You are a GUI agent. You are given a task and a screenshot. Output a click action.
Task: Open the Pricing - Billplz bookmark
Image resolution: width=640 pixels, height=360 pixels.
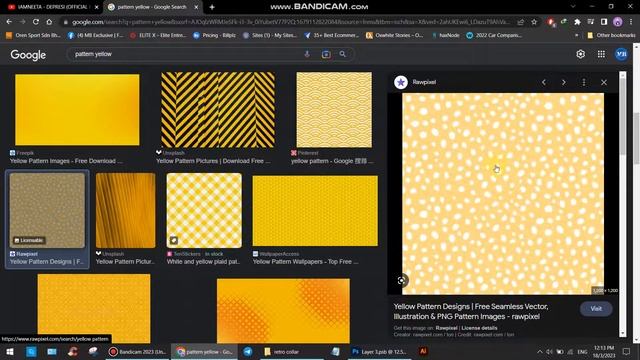click(x=214, y=36)
